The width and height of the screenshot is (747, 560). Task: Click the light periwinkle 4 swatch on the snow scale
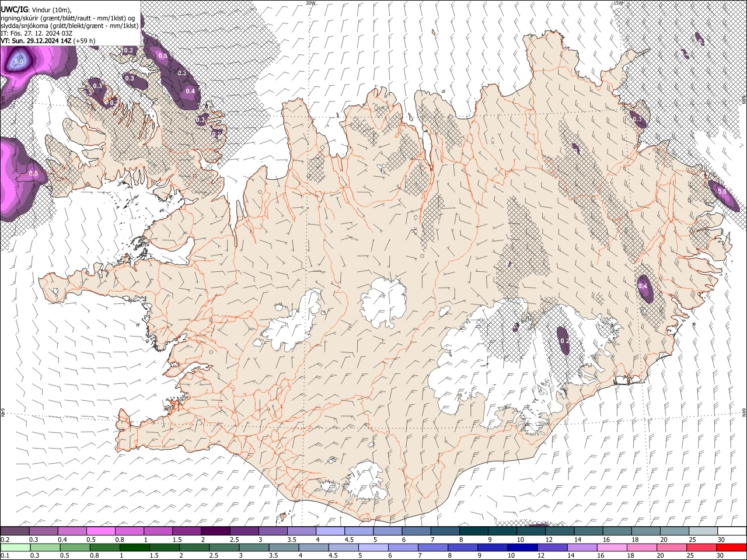(x=330, y=531)
